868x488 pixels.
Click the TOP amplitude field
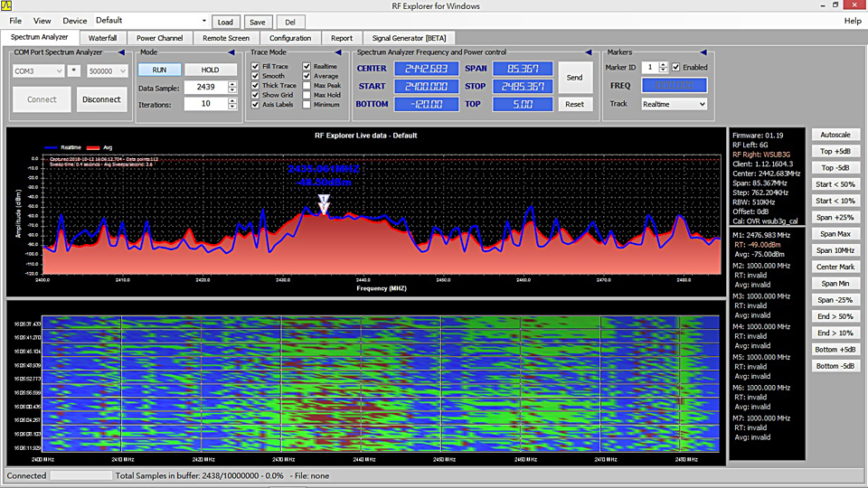tap(523, 104)
